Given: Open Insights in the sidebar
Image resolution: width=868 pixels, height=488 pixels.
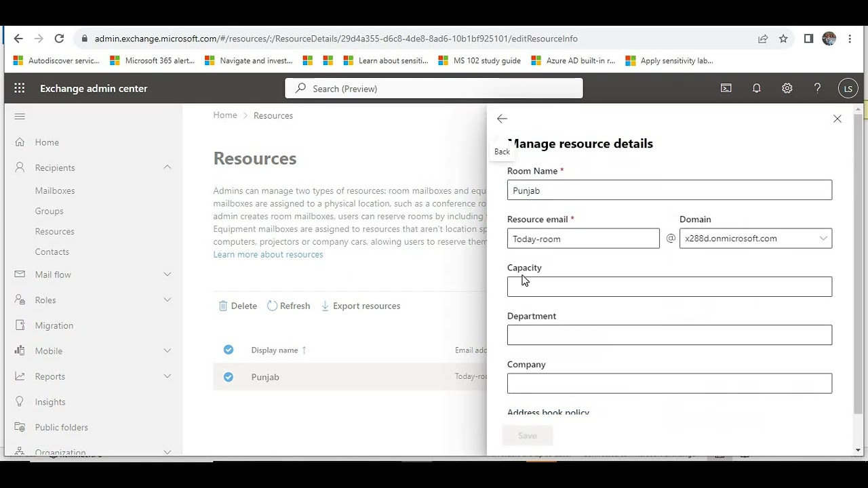Looking at the screenshot, I should (50, 402).
